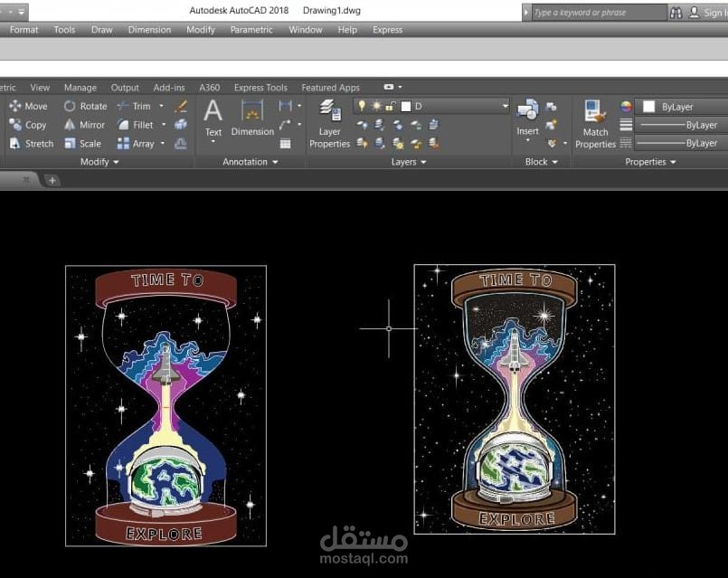The height and width of the screenshot is (578, 728).
Task: Select the Trim tool
Action: click(x=134, y=107)
